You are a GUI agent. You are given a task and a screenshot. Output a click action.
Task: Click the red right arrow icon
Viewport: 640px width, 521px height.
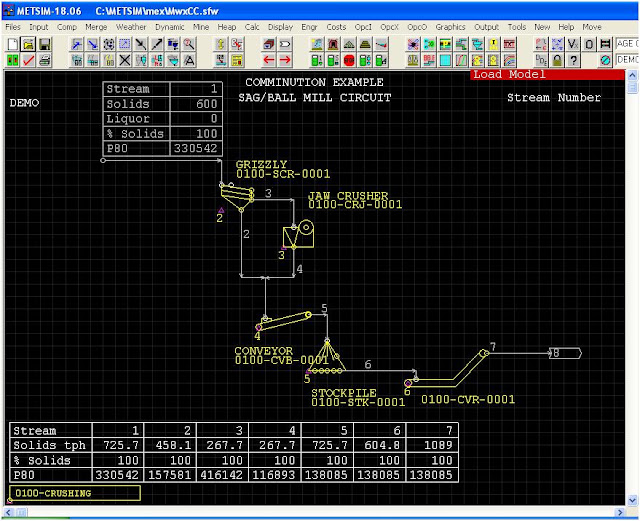pyautogui.click(x=285, y=60)
